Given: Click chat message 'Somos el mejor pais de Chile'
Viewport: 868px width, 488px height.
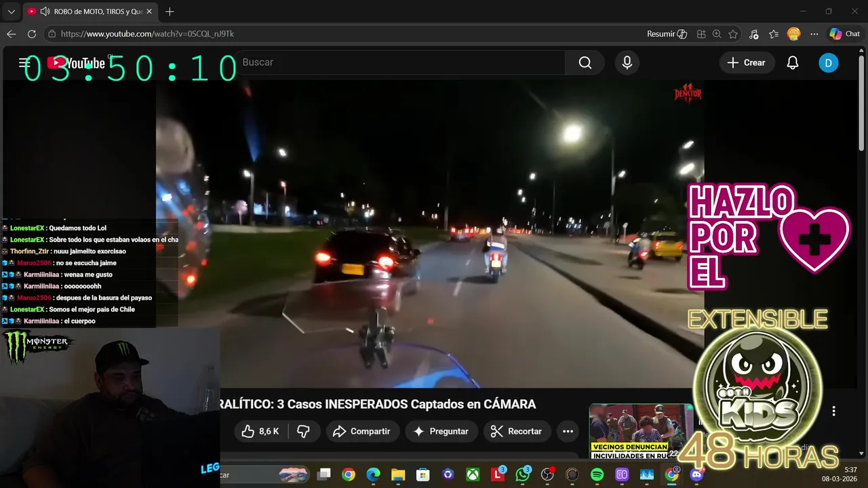Looking at the screenshot, I should click(92, 310).
